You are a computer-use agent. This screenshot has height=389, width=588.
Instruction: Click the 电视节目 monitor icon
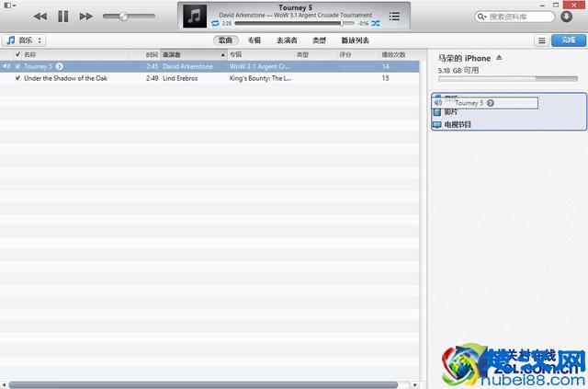pos(437,124)
